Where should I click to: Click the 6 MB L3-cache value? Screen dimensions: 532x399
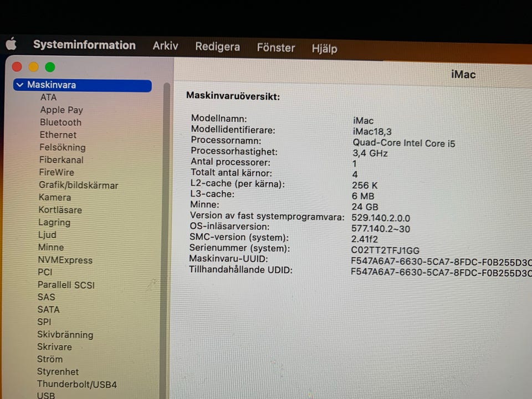click(x=362, y=196)
